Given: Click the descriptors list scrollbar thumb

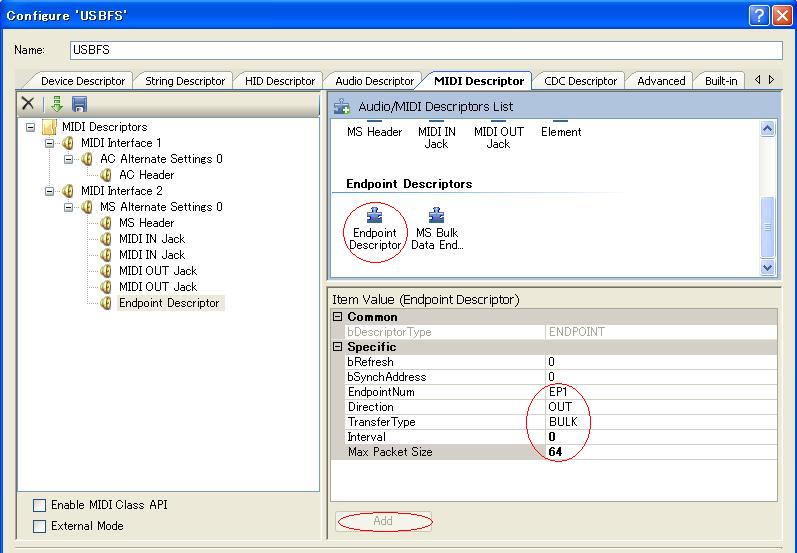Looking at the screenshot, I should (x=767, y=227).
